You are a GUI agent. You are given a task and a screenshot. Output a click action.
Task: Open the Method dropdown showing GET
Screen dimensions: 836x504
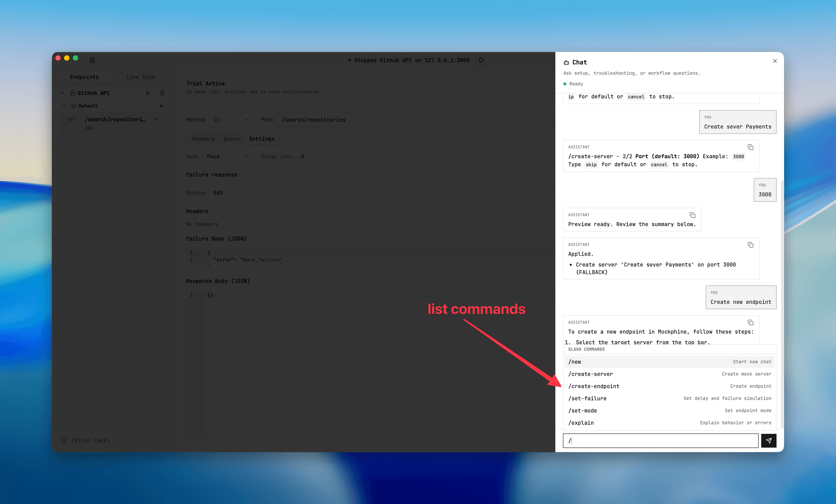[x=231, y=119]
